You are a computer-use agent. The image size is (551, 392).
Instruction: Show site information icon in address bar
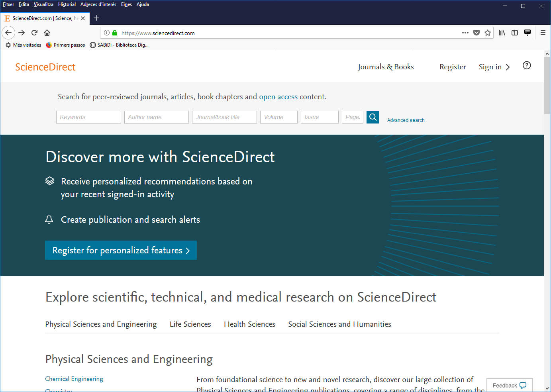107,33
